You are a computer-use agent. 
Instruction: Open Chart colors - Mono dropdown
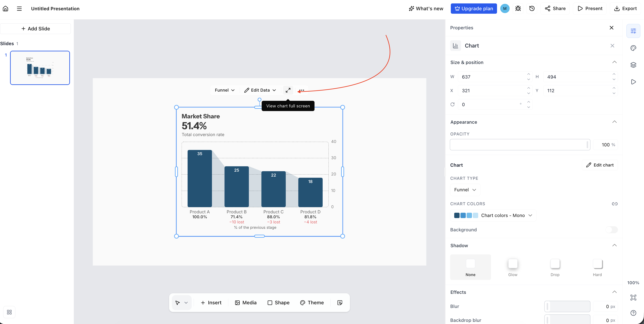[x=493, y=215]
